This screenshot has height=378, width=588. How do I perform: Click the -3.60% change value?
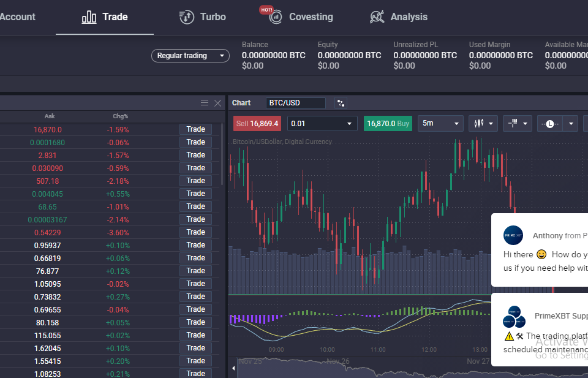click(118, 233)
